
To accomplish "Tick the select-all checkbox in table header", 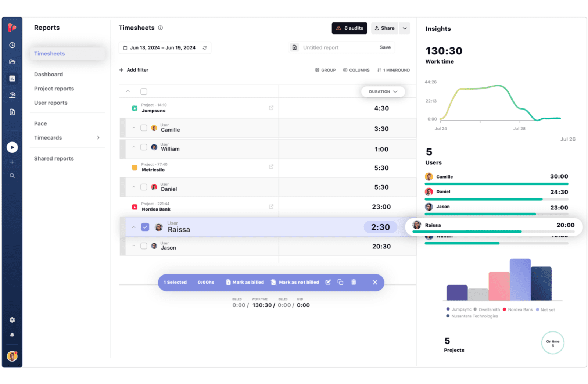I will 144,91.
